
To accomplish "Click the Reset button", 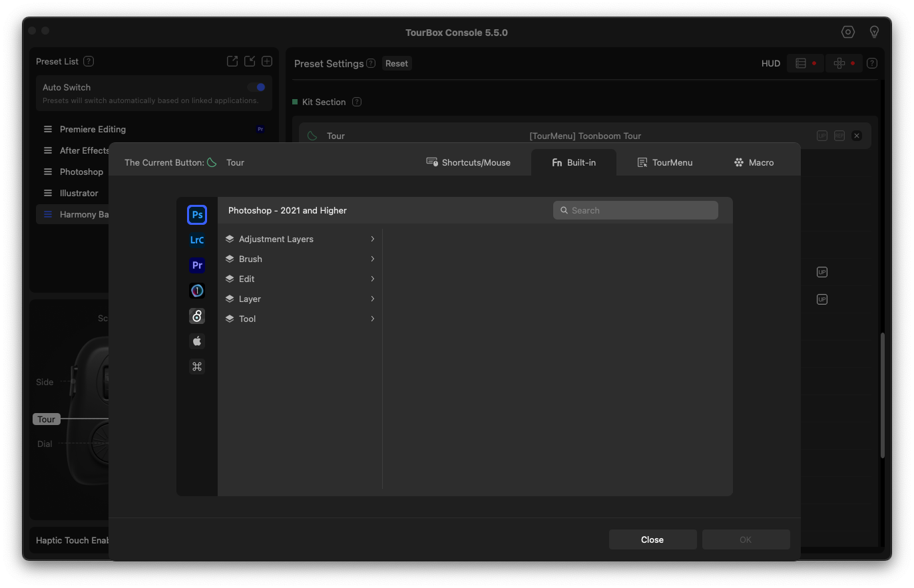I will pos(397,63).
